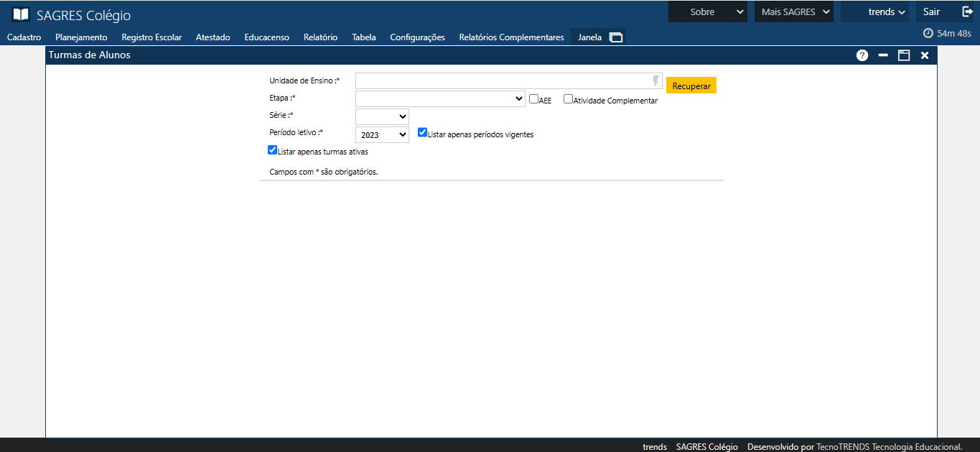Enable the AEE checkbox
Viewport: 980px width, 452px height.
533,99
